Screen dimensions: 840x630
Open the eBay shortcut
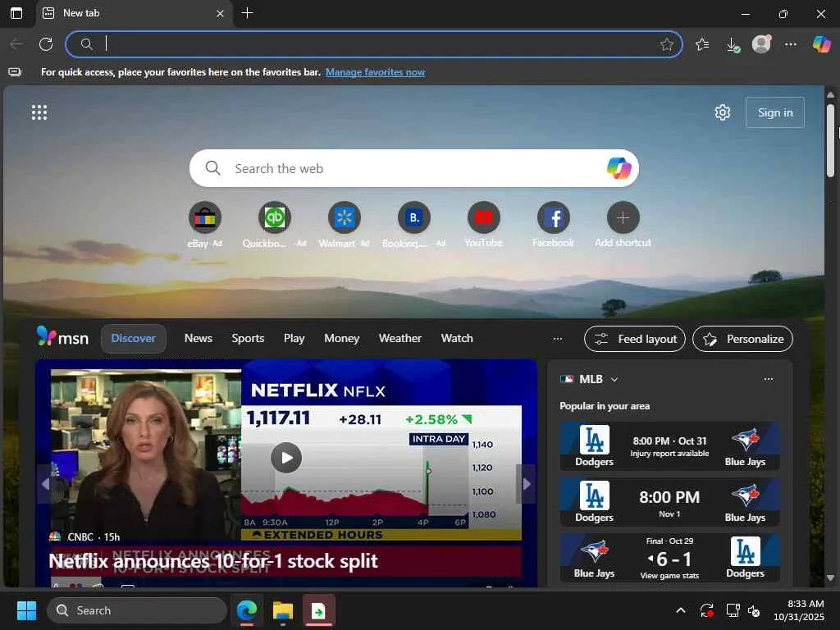point(204,217)
